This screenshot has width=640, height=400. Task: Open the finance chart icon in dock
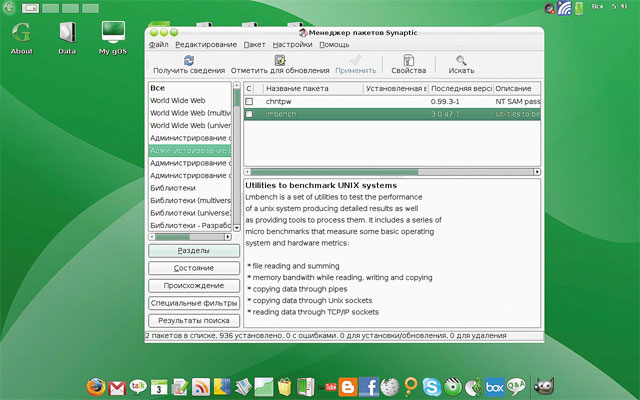click(264, 387)
